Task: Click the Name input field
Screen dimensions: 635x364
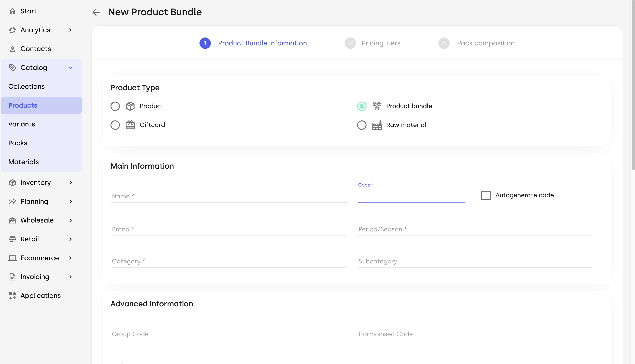Action: point(229,196)
